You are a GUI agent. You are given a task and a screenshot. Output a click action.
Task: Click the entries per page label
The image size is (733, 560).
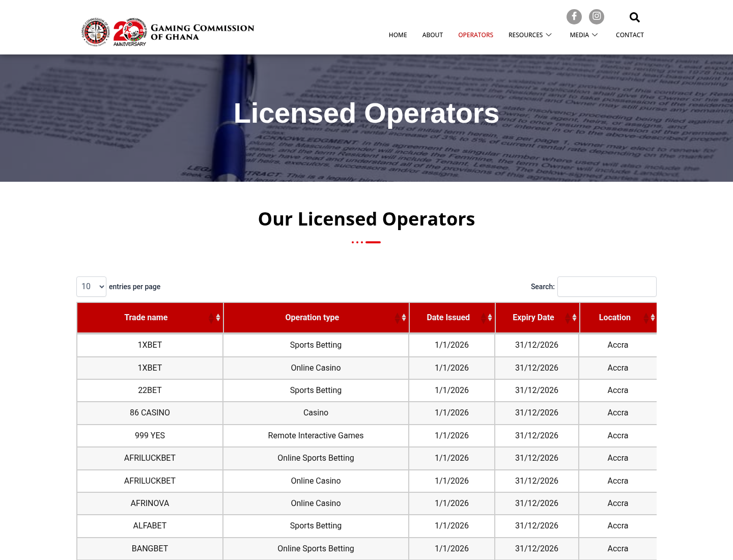click(x=134, y=287)
